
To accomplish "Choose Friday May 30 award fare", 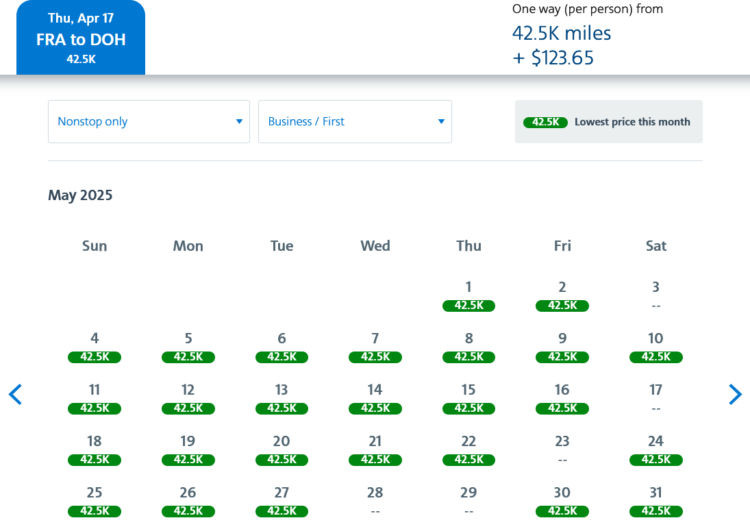I will coord(562,501).
